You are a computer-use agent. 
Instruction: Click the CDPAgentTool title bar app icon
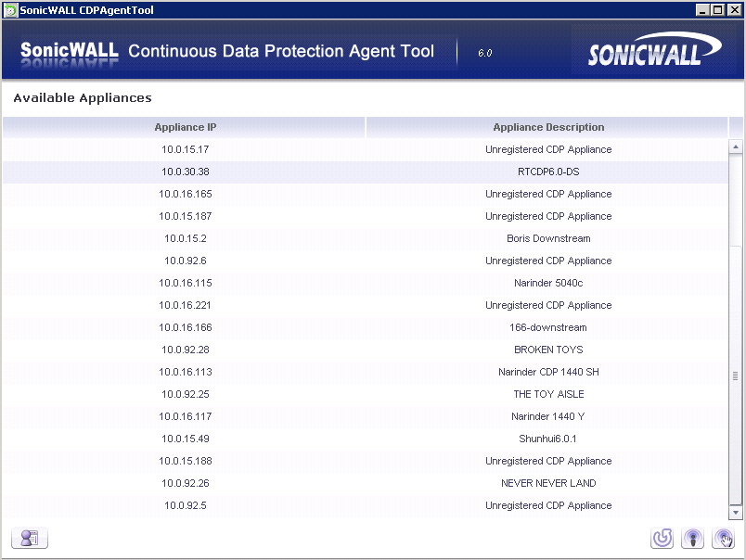coord(10,10)
